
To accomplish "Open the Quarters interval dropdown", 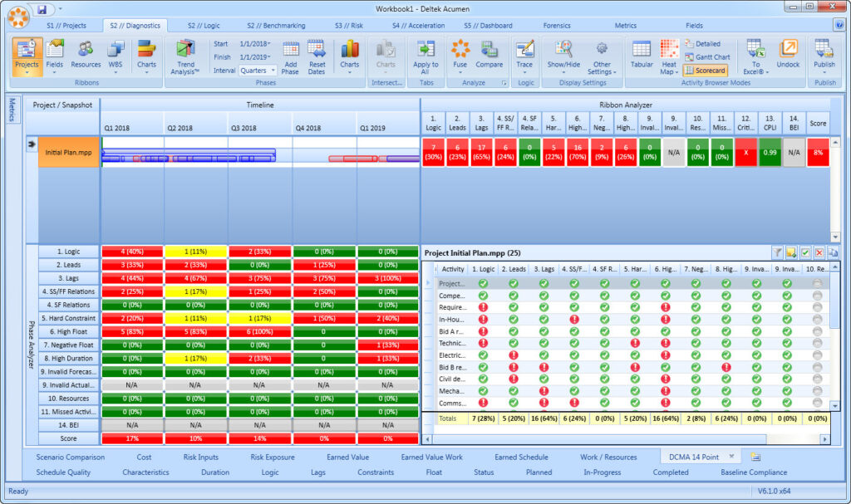I will pos(258,71).
